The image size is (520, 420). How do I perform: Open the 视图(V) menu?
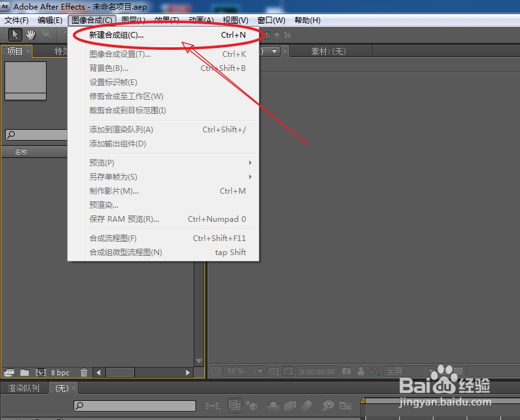click(236, 20)
